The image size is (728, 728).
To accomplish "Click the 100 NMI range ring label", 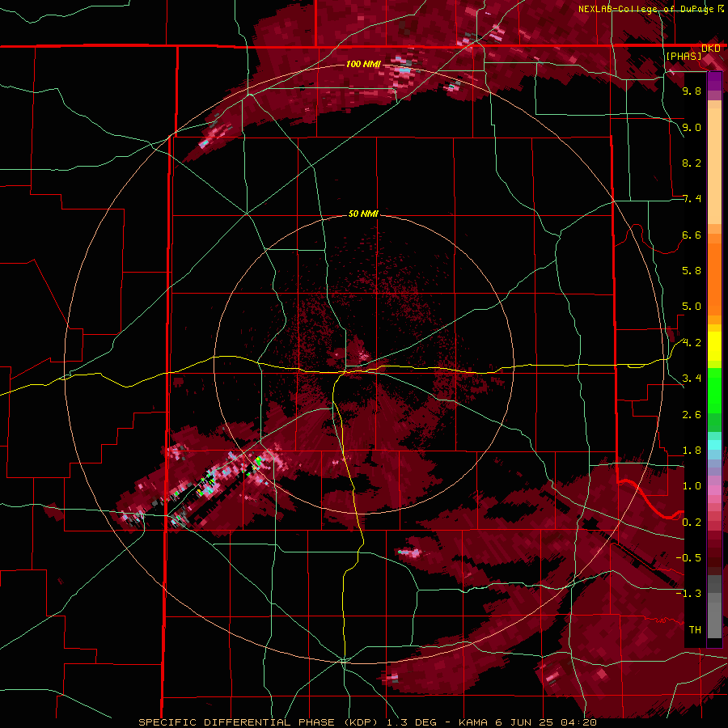I will point(363,64).
